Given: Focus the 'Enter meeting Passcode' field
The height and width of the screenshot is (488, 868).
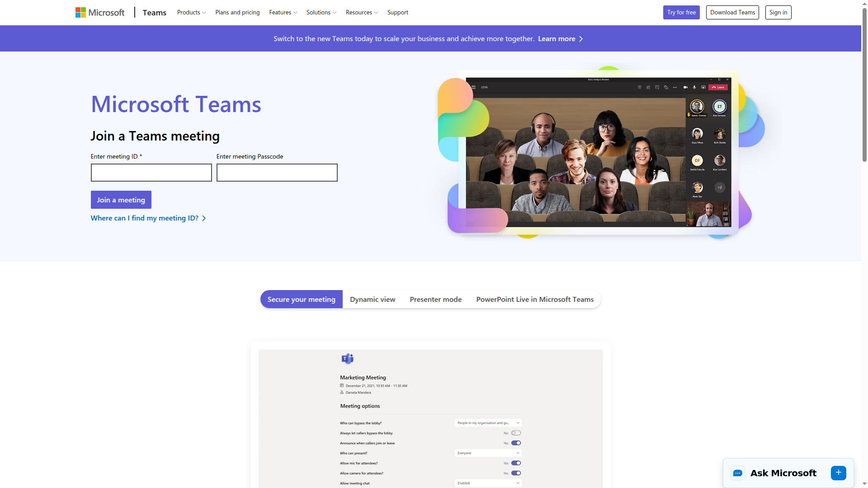Looking at the screenshot, I should coord(277,173).
